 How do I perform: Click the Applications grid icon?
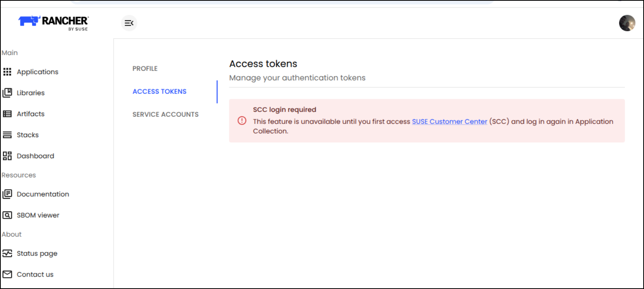pos(7,72)
